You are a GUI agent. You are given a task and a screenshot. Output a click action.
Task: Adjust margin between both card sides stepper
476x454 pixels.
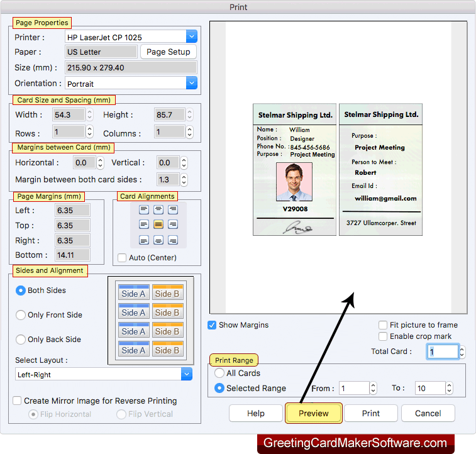pos(184,180)
